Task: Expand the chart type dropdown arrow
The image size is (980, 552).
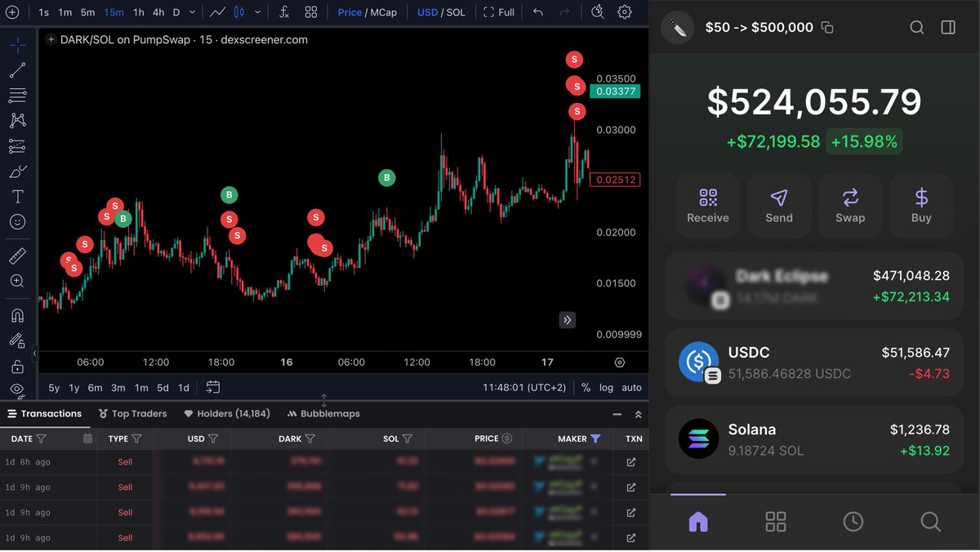Action: 258,12
